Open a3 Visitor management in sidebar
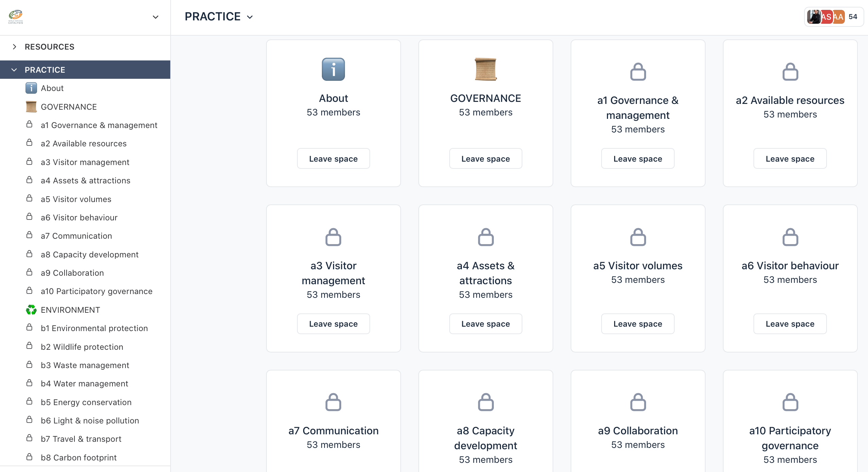868x472 pixels. (x=85, y=162)
